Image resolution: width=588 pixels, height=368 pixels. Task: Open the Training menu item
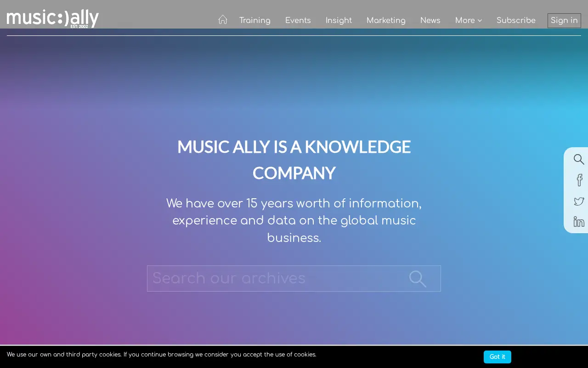click(255, 20)
